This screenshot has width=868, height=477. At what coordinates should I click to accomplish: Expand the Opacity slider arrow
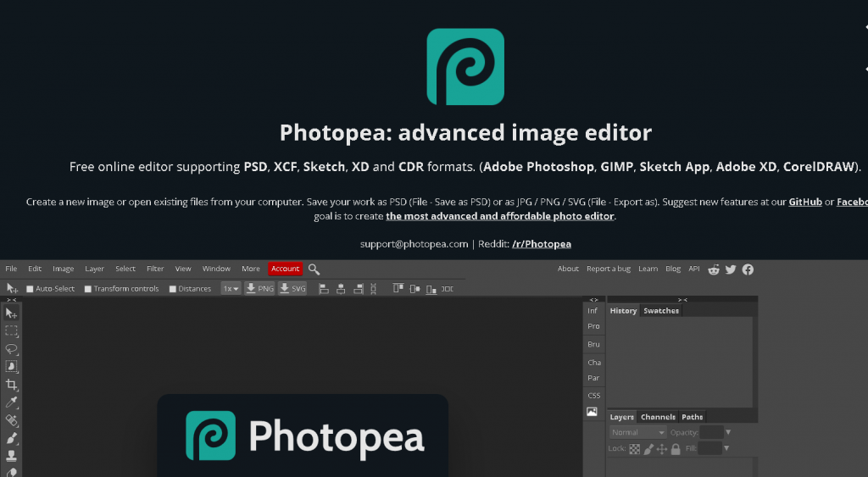click(727, 432)
